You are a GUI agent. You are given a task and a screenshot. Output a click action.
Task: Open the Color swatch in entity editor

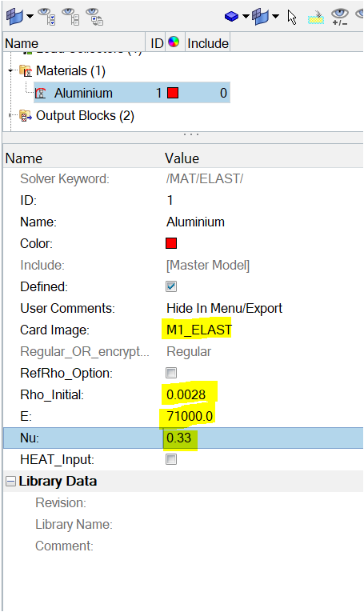coord(171,243)
